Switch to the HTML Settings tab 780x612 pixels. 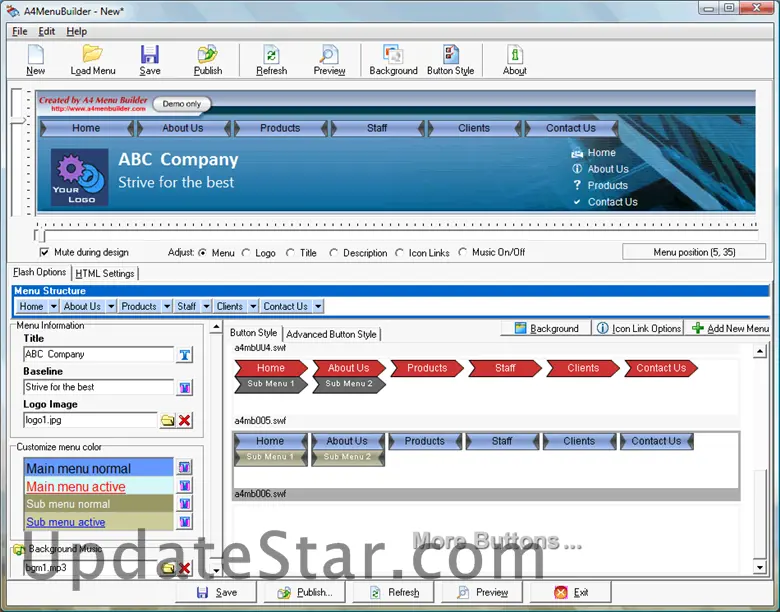105,273
